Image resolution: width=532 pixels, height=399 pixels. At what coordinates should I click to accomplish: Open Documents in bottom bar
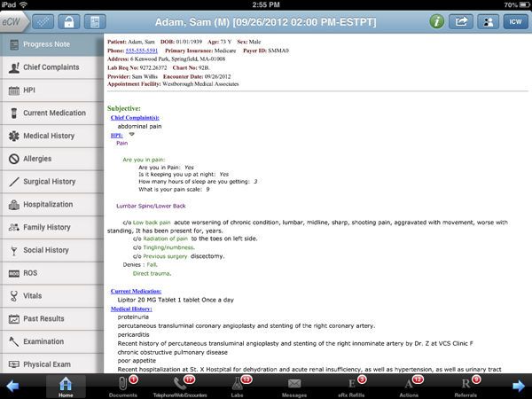(x=123, y=385)
